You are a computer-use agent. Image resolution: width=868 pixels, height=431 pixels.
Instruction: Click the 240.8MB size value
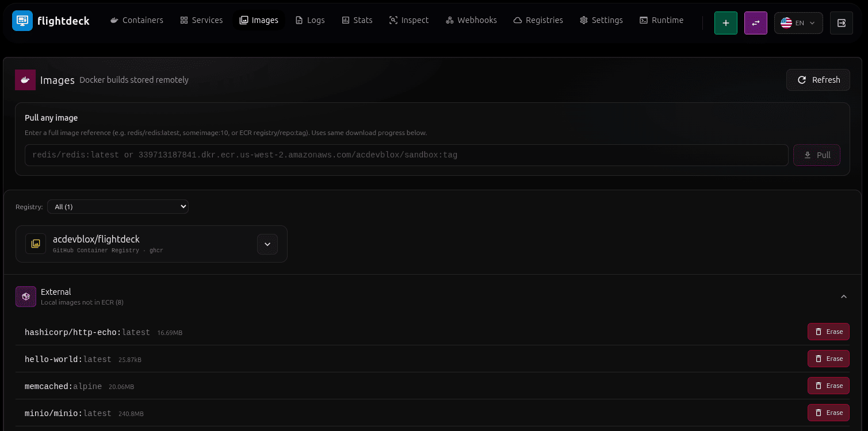click(131, 414)
